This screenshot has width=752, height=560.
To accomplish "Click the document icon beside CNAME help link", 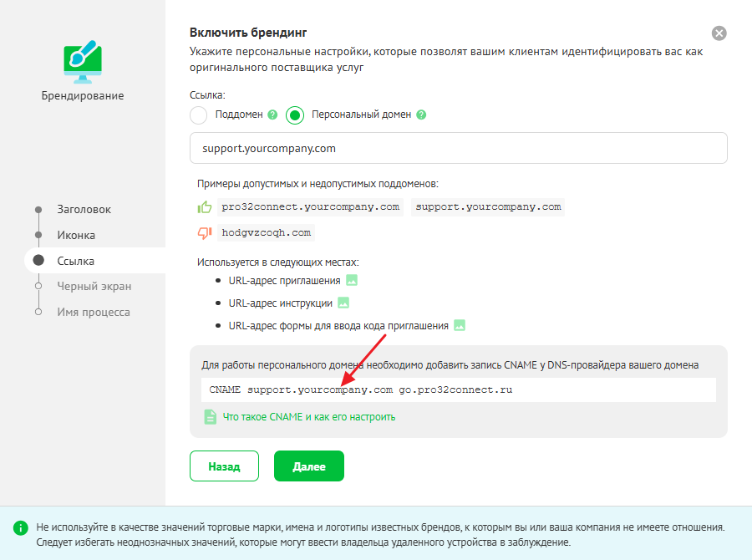I will point(211,416).
